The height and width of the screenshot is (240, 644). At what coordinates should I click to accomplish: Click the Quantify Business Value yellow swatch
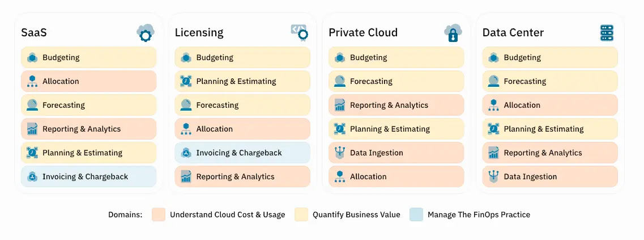(x=301, y=214)
